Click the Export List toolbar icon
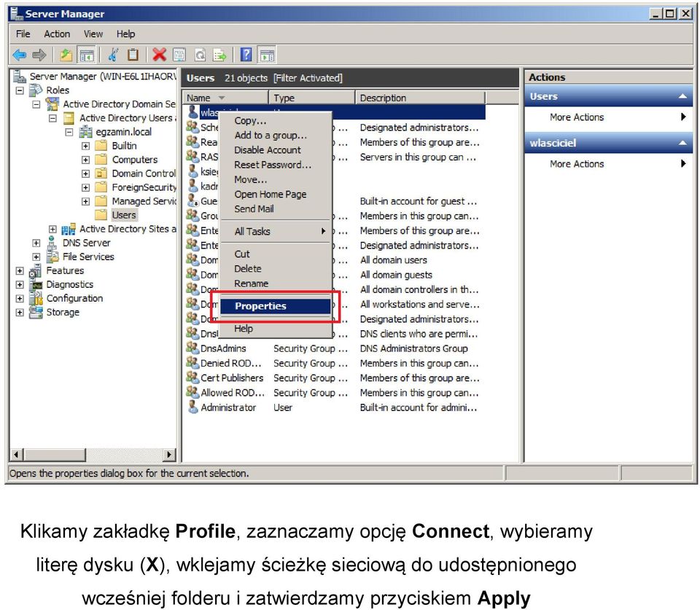The height and width of the screenshot is (610, 700). 219,55
